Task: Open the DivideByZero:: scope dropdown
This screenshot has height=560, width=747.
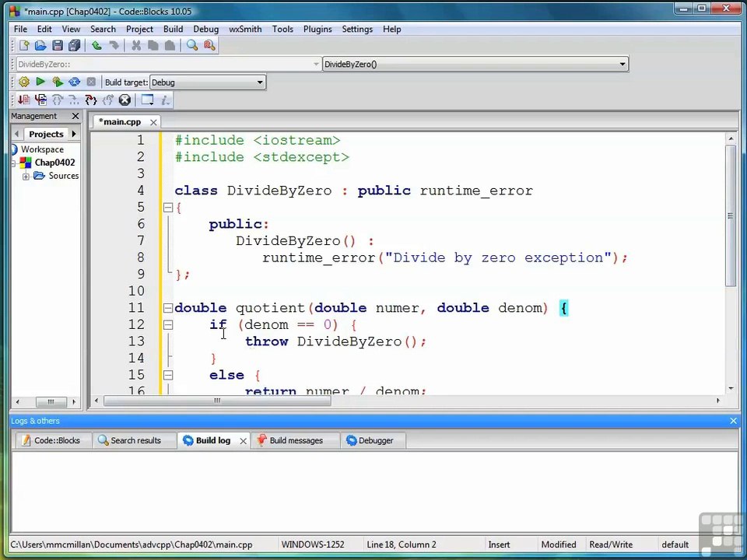Action: click(x=168, y=65)
